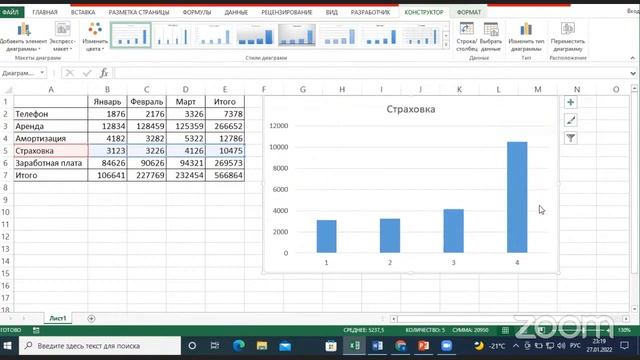Viewport: 640px width, 360px height.
Task: Select row header 10
Action: [x=6, y=212]
